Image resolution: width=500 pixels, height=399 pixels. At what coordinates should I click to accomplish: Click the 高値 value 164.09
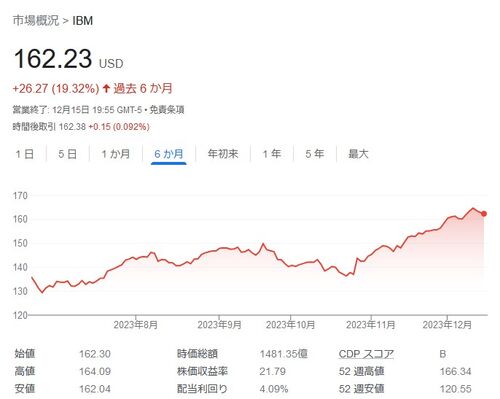[95, 371]
